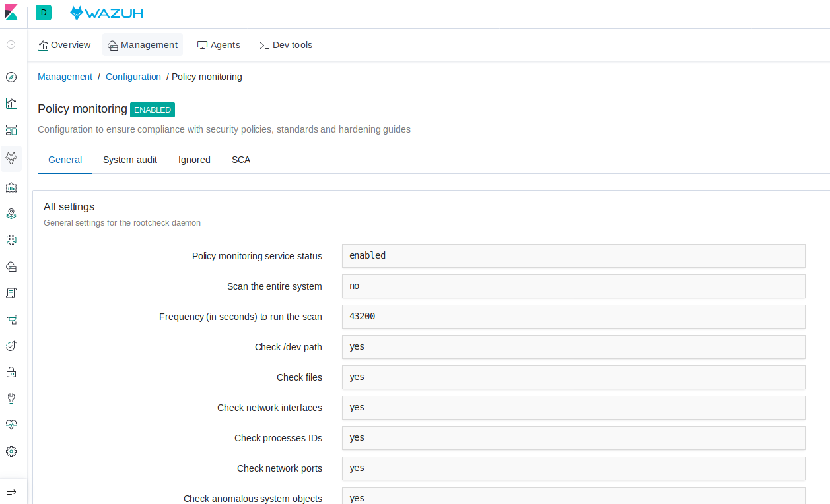Viewport: 830px width, 504px height.
Task: Open the Maps layers icon in sidebar
Action: click(x=11, y=214)
